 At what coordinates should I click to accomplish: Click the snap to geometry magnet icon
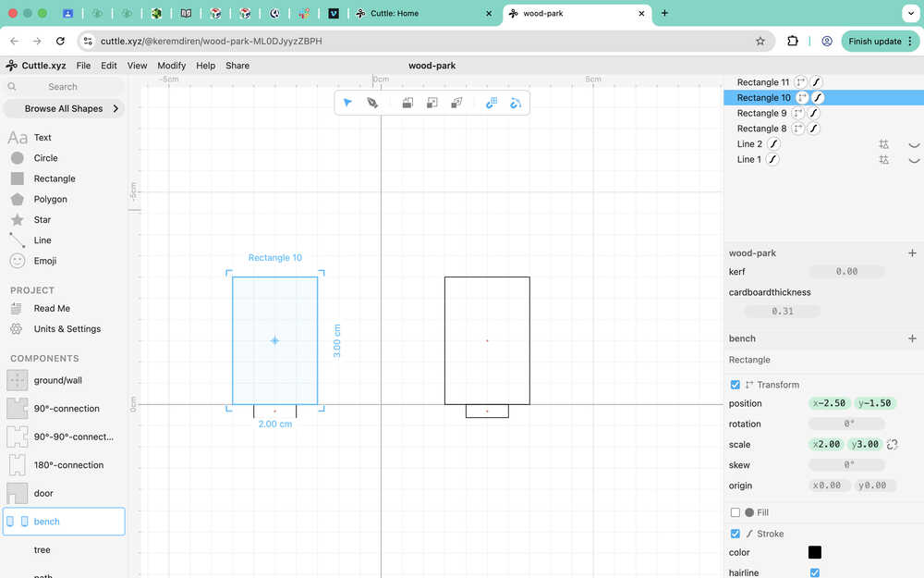pos(516,103)
